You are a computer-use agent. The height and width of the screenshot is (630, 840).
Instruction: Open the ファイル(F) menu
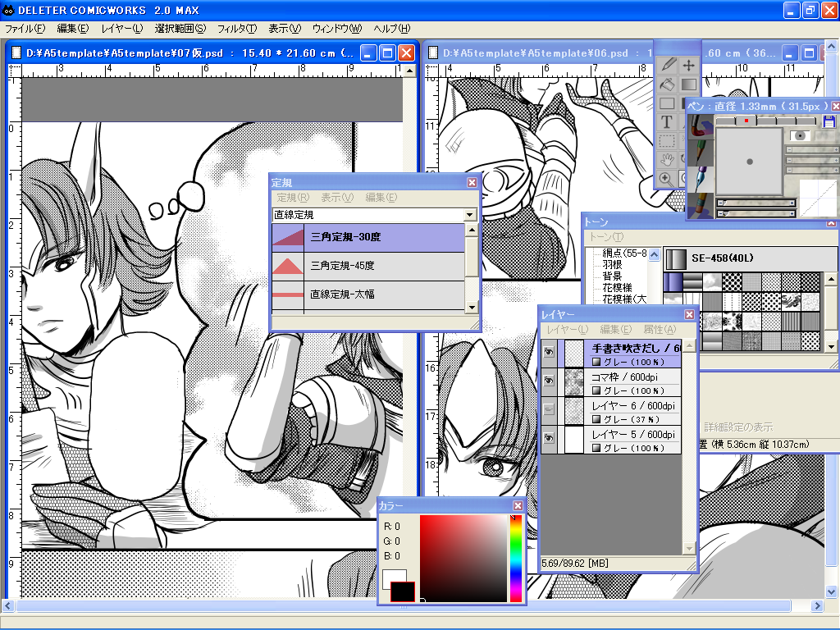(x=25, y=29)
